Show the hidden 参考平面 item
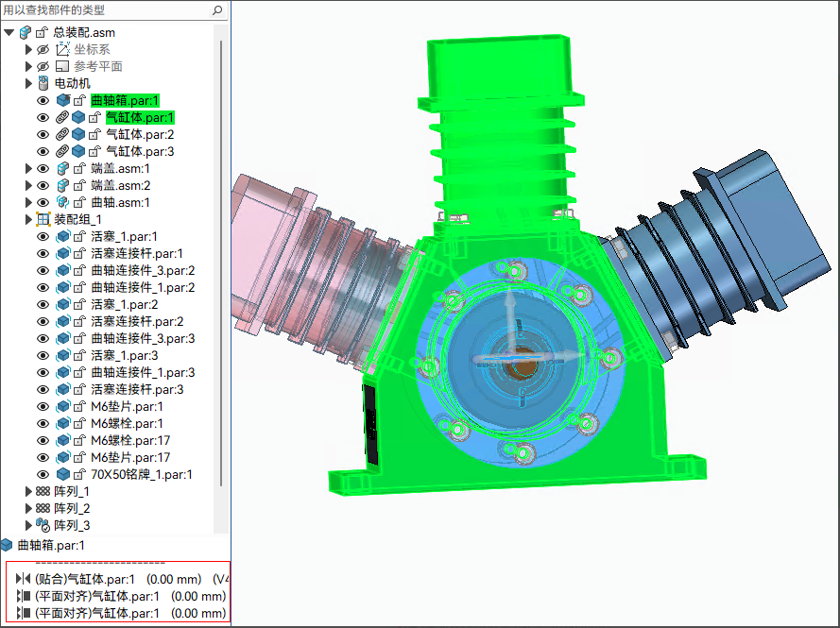Screen dimensions: 840x628 coord(43,67)
